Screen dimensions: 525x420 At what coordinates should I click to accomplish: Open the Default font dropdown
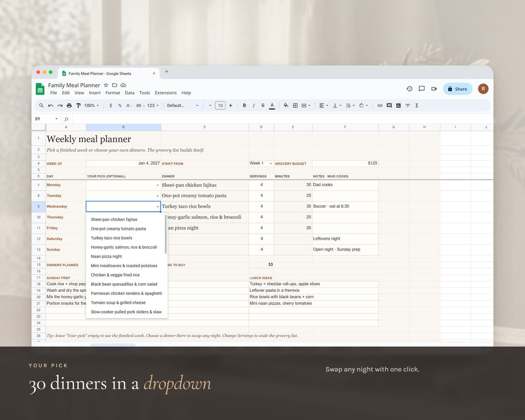pyautogui.click(x=183, y=106)
